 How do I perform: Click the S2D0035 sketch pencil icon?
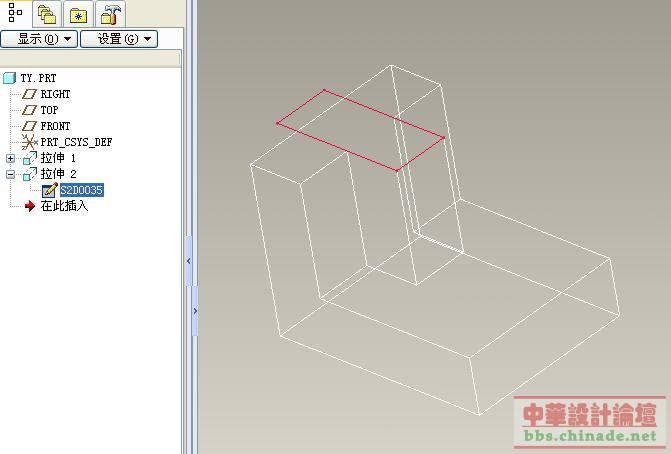point(50,190)
